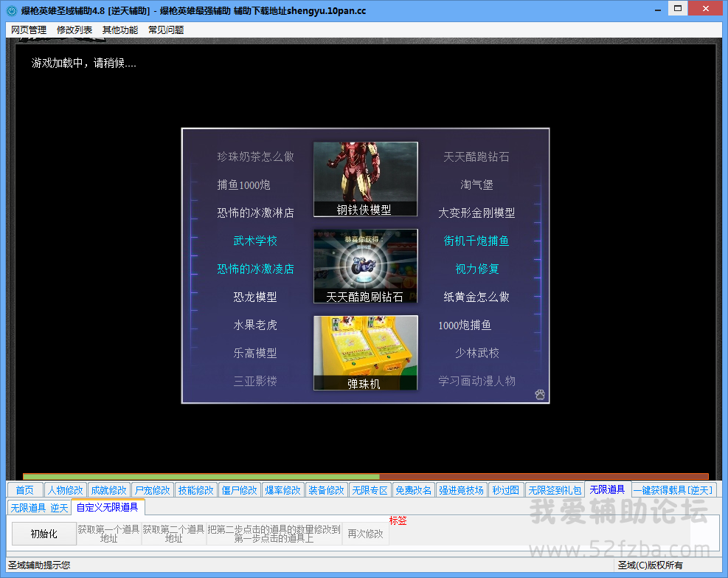Switch to the 秒过图 tab
The image size is (728, 578).
coord(505,490)
